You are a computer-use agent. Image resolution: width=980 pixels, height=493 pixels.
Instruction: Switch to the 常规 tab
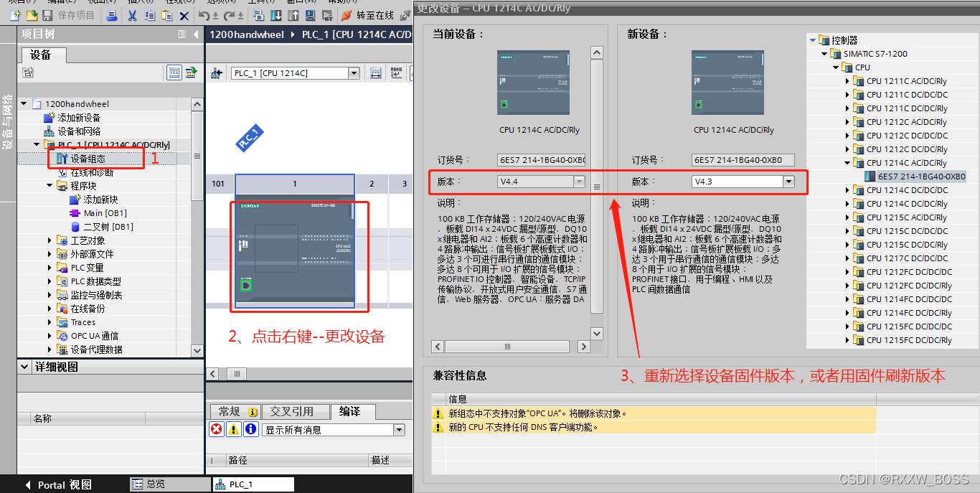point(235,411)
